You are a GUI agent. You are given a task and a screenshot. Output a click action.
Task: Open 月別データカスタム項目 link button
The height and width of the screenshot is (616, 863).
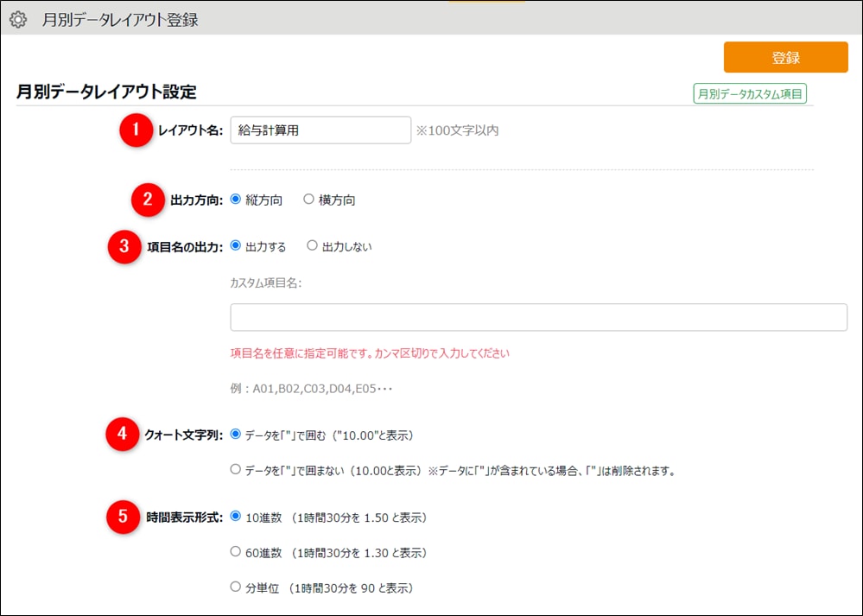750,93
